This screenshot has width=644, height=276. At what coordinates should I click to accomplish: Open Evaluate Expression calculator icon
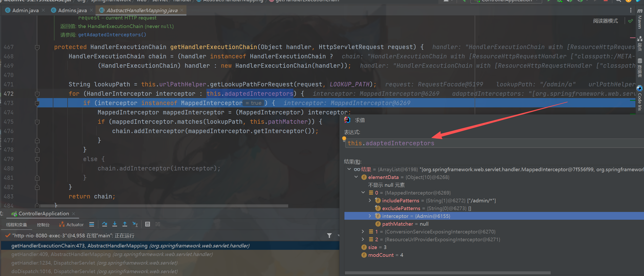pyautogui.click(x=147, y=224)
